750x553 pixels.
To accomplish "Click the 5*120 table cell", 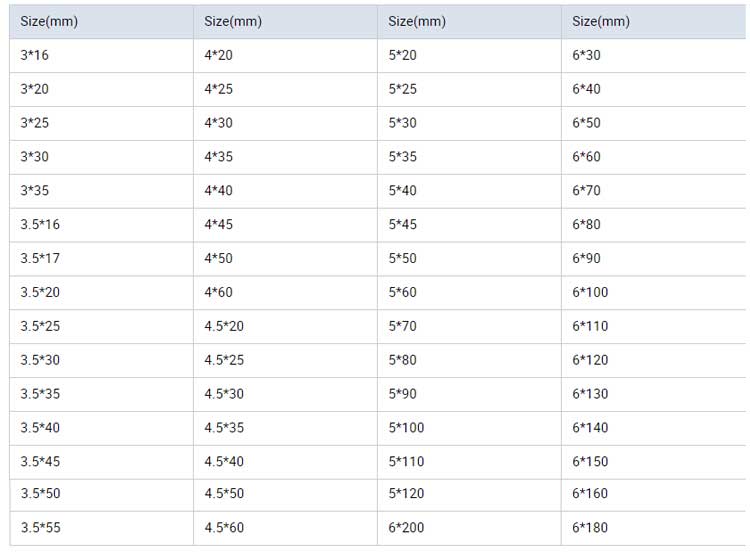I will (406, 494).
